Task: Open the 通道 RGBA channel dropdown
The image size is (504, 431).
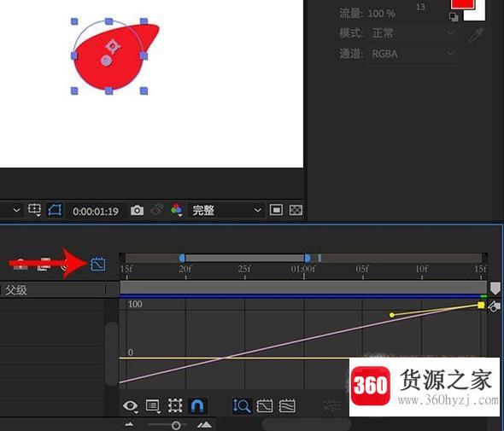Action: point(413,54)
